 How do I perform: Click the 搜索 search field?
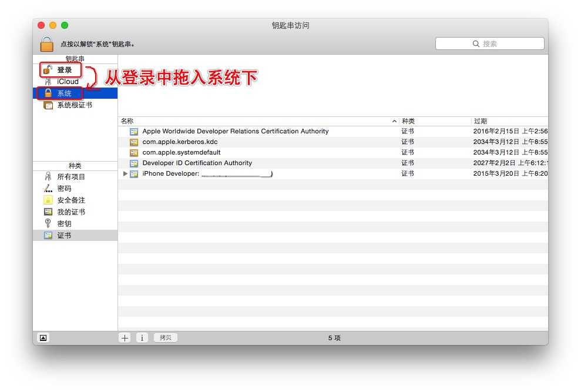coord(490,43)
